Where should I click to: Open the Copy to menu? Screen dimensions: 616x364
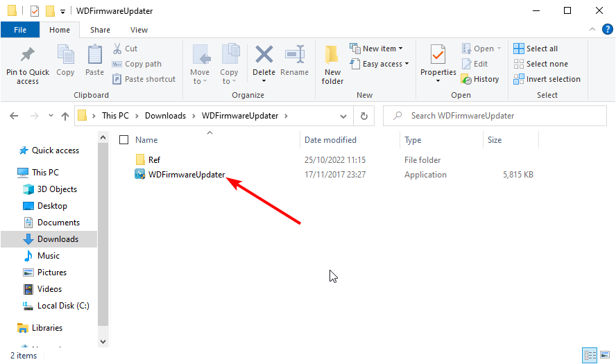point(229,64)
